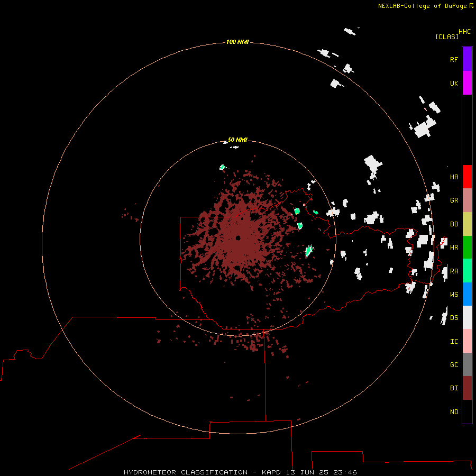This screenshot has width=476, height=476.
Task: Click the GC gray legend swatch
Action: point(467,364)
